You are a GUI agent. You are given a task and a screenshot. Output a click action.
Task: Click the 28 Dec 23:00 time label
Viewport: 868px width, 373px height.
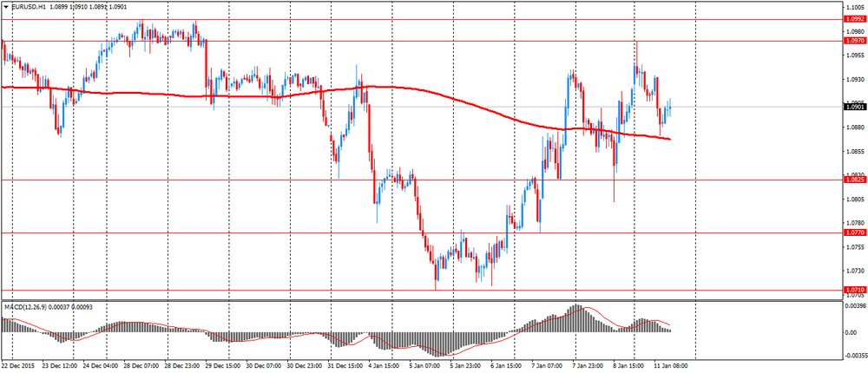tap(184, 366)
